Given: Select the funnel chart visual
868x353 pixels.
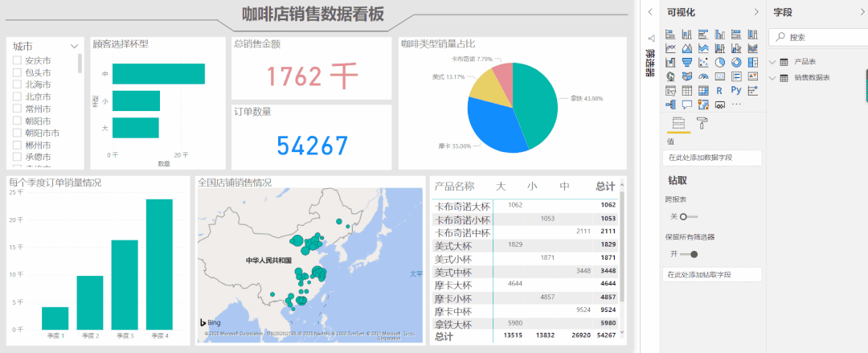Looking at the screenshot, I should pyautogui.click(x=687, y=62).
